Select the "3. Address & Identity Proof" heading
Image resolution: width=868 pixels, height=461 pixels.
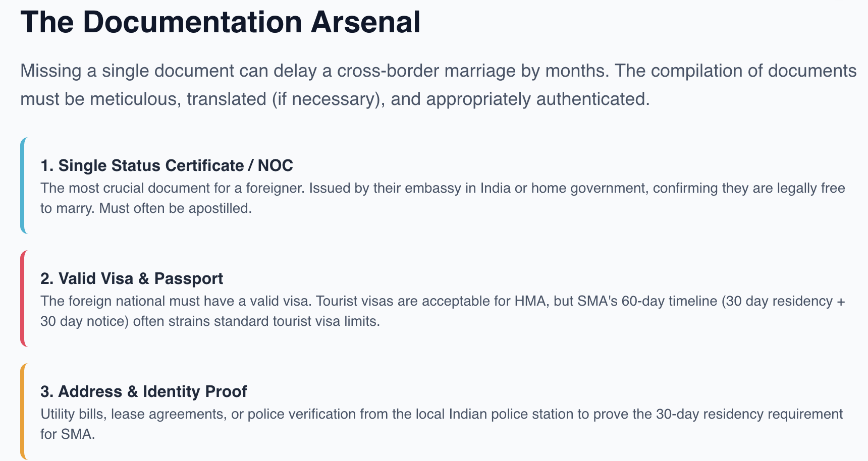point(143,391)
